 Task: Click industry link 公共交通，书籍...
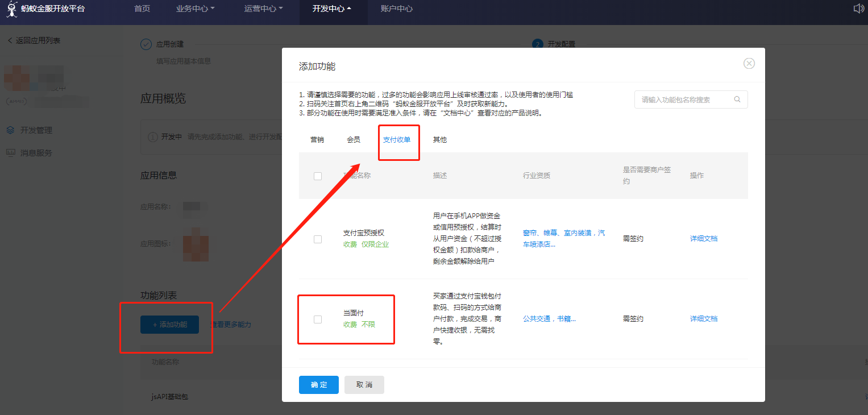coord(549,319)
